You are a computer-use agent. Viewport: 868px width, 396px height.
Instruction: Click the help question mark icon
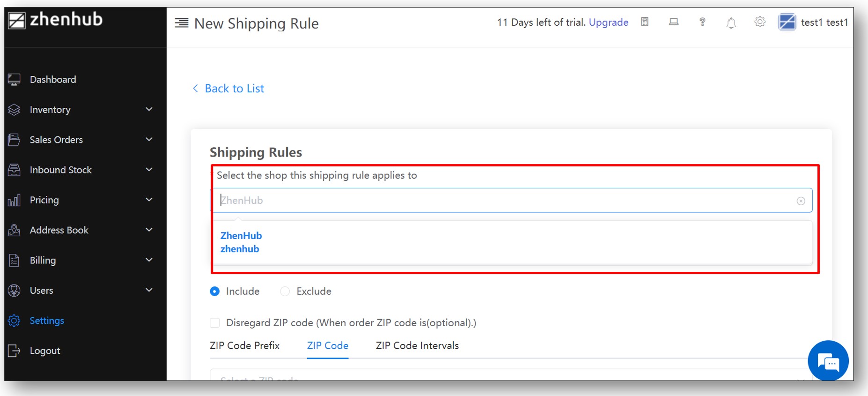pos(702,22)
